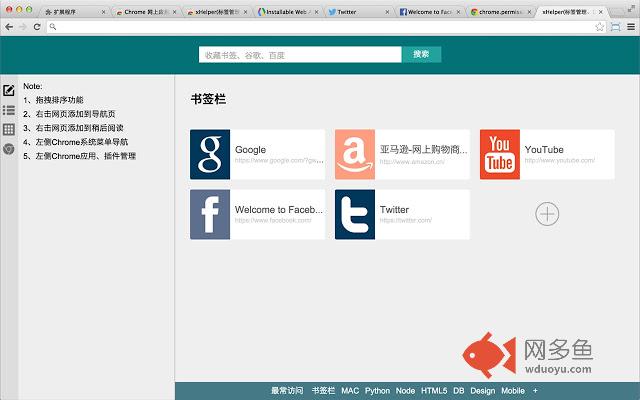Open the grid apps icon in sidebar
The width and height of the screenshot is (640, 400).
(9, 129)
